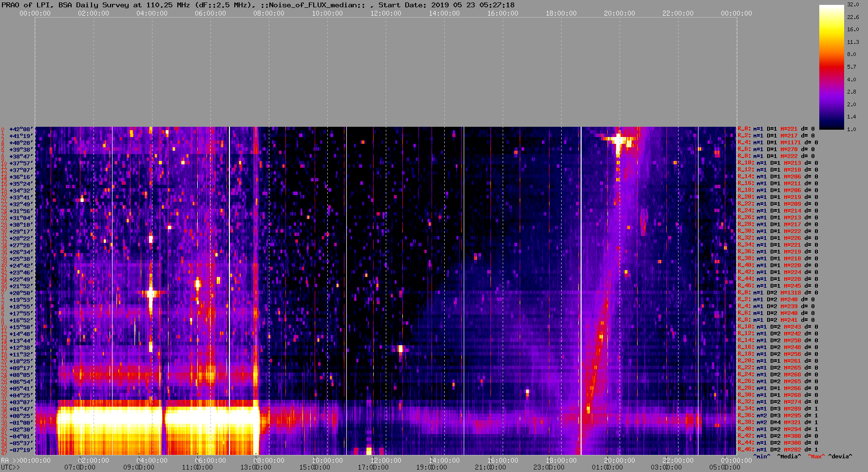
Task: Click the 'UTC>>' axis label
Action: [11, 467]
